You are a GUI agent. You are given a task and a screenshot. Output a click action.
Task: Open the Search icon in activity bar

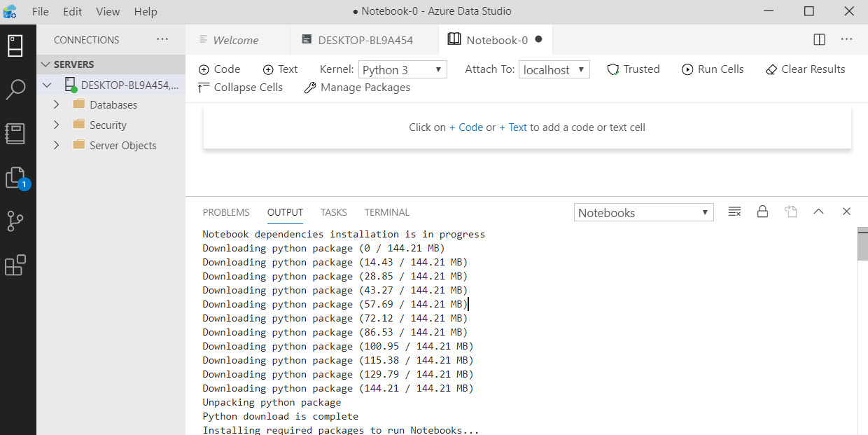[15, 89]
